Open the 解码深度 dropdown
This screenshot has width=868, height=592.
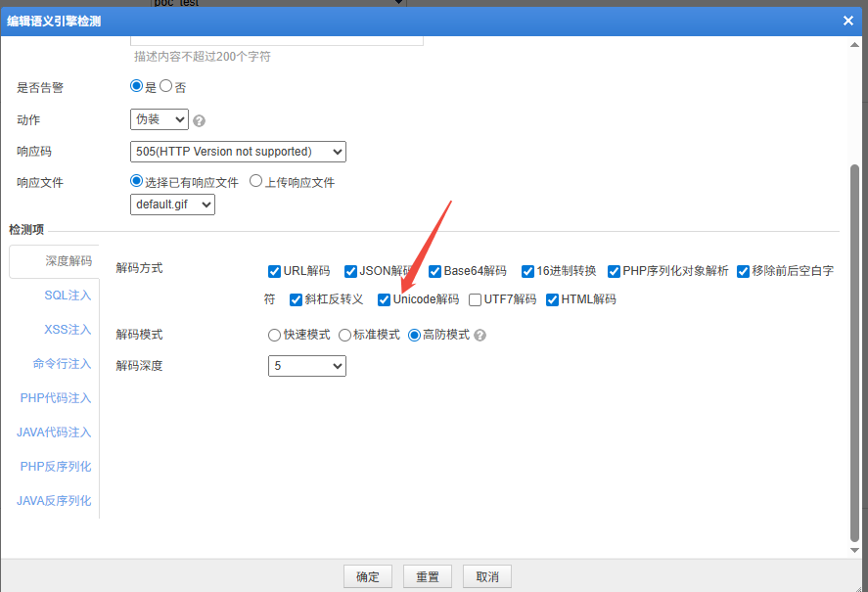307,366
